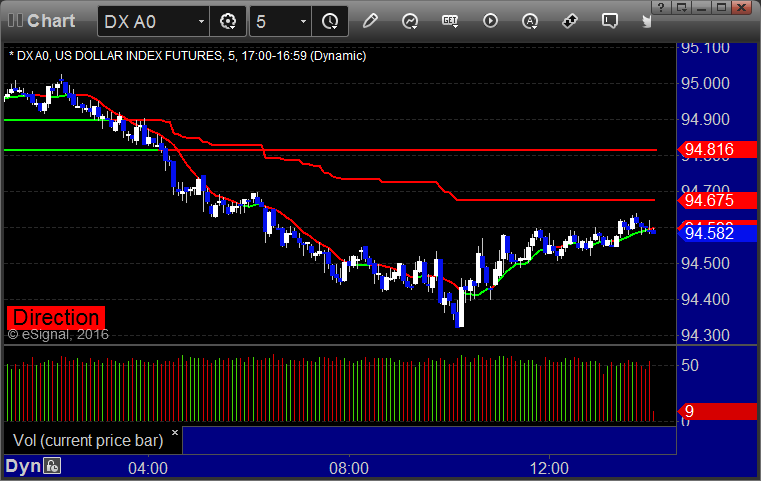Click the Twitter bird icon
The width and height of the screenshot is (761, 481).
coord(646,21)
